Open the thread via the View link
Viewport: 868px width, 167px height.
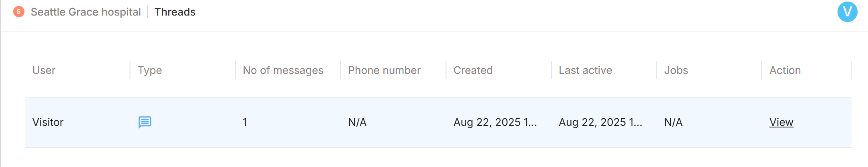point(781,122)
